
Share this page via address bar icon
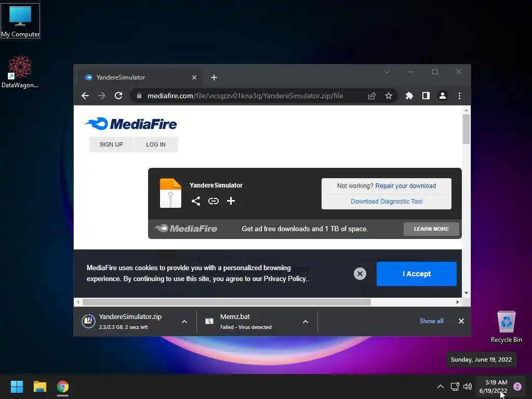click(x=372, y=96)
